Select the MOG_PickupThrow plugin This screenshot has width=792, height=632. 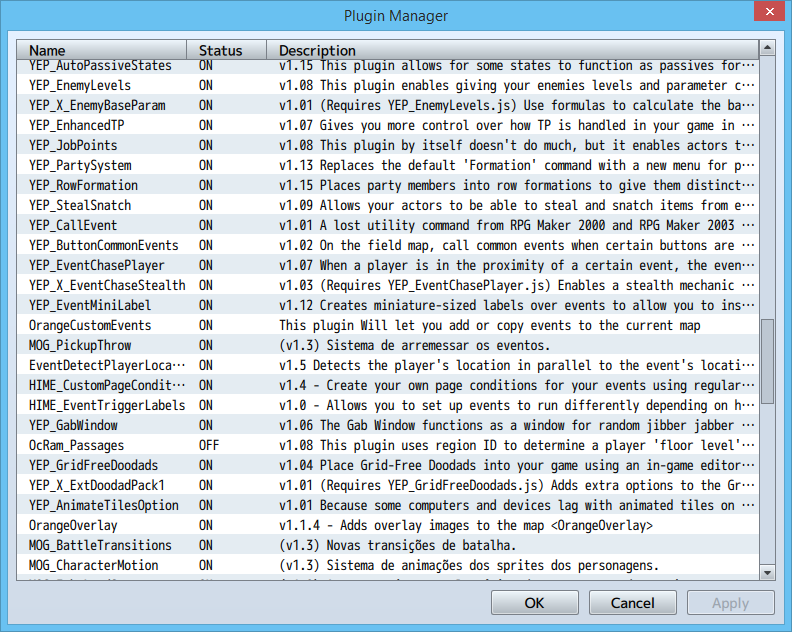pos(388,346)
